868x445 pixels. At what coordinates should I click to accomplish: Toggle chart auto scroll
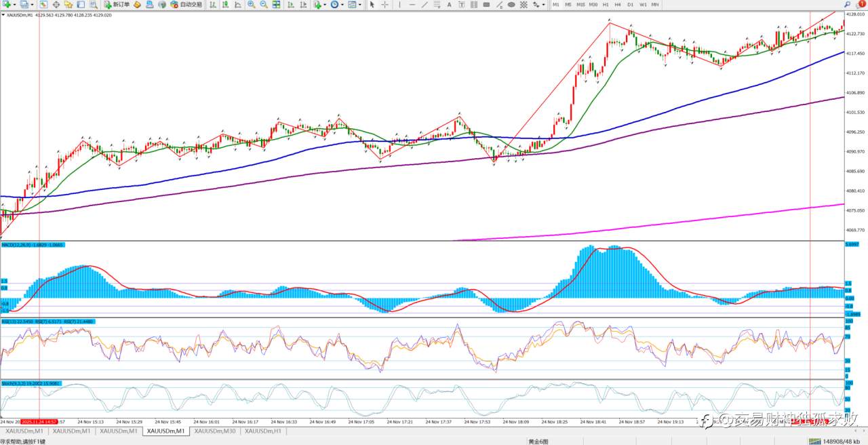coord(290,4)
